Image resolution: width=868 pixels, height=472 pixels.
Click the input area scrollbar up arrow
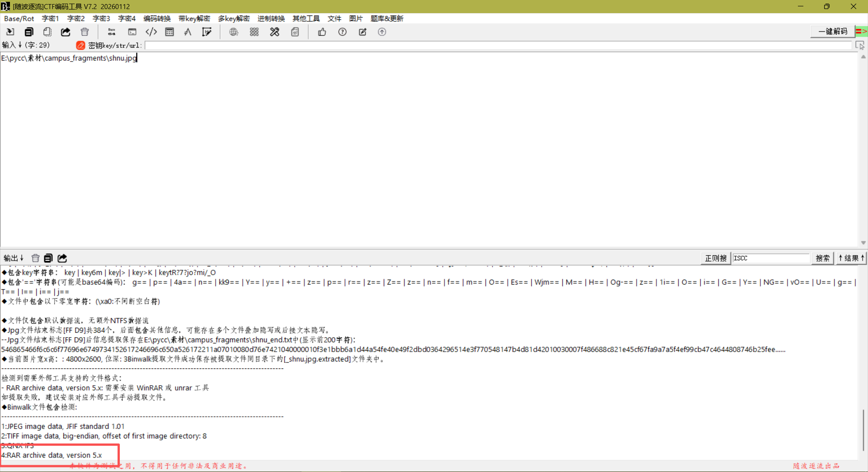[x=863, y=57]
